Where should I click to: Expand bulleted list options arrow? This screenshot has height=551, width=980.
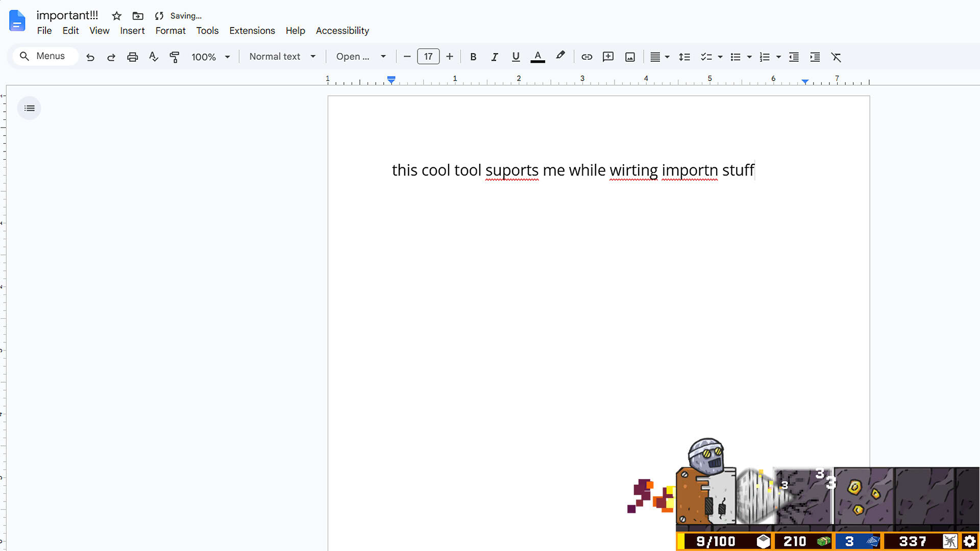click(749, 57)
